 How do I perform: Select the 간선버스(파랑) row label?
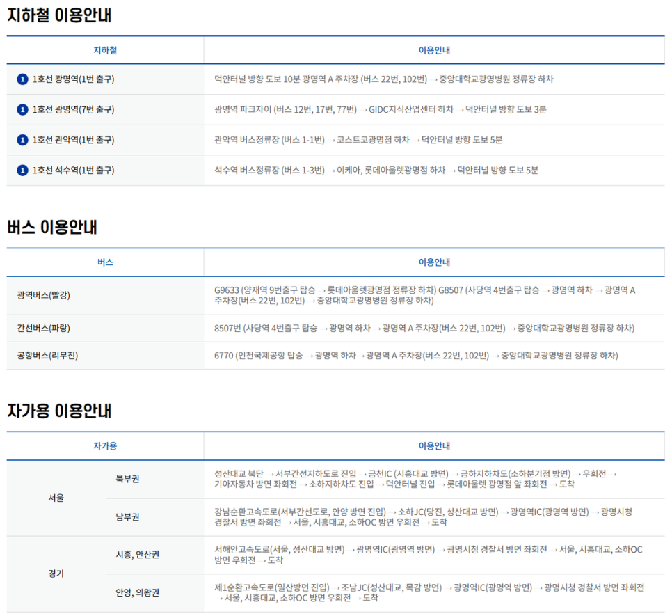(43, 329)
